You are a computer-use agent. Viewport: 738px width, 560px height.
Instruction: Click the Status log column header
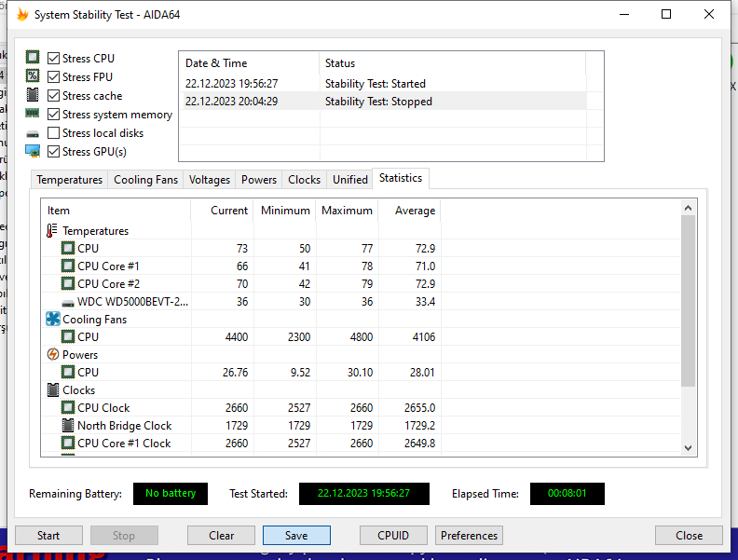[x=452, y=63]
